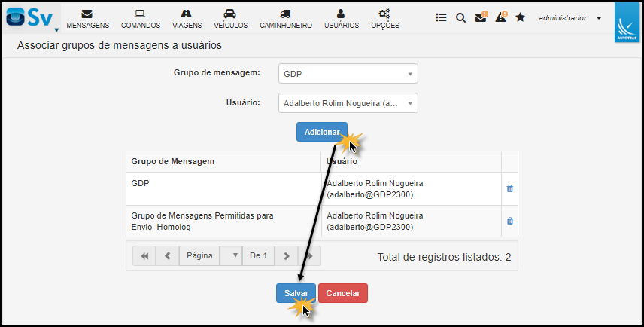The width and height of the screenshot is (644, 327).
Task: Expand the Usuário dropdown
Action: (348, 103)
